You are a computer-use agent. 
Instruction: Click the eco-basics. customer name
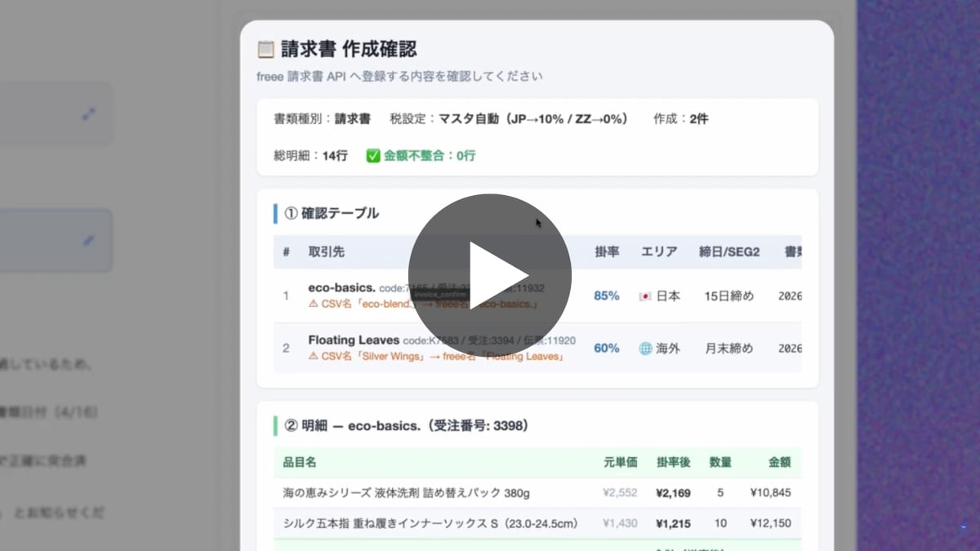coord(342,287)
